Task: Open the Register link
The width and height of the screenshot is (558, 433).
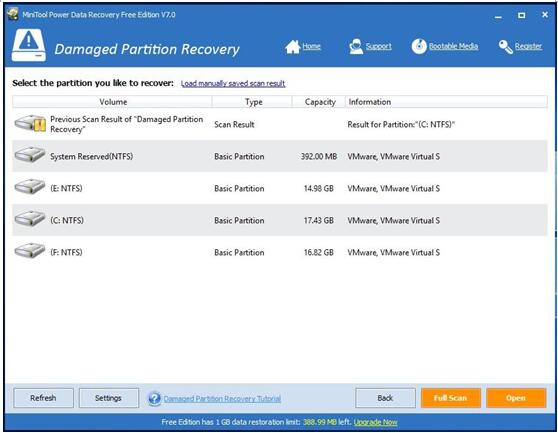Action: 528,46
